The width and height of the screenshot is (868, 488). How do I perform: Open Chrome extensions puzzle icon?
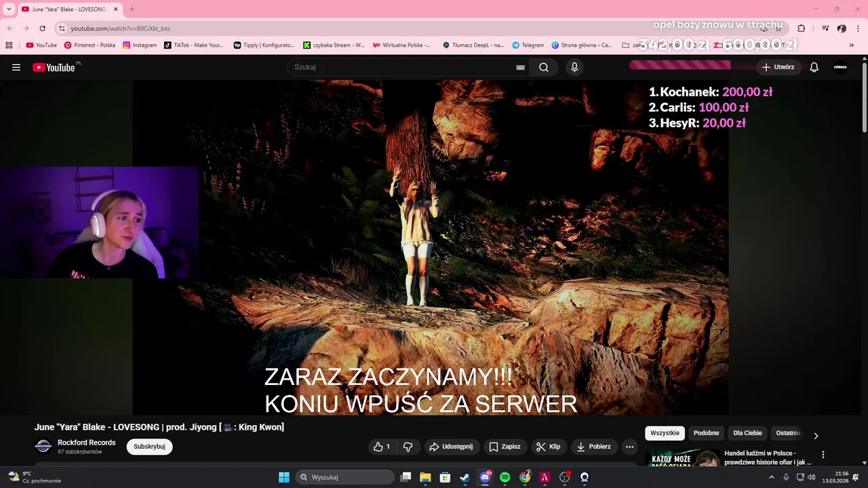[801, 28]
